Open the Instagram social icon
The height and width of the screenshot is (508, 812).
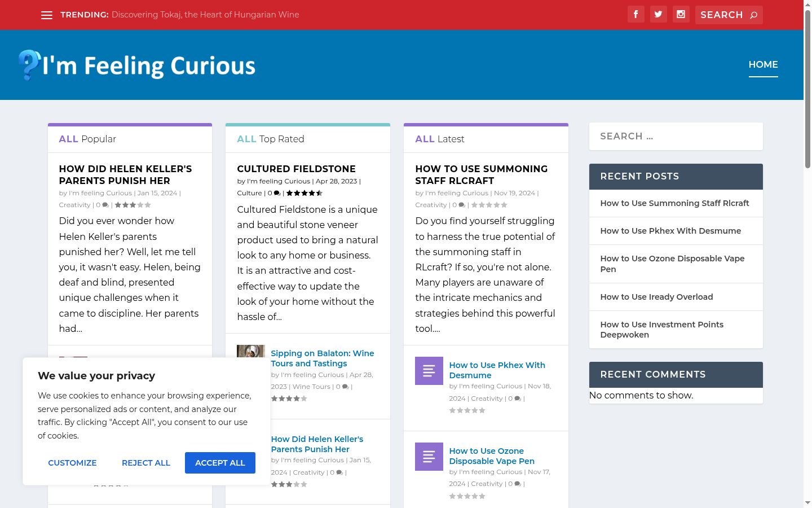click(x=681, y=15)
